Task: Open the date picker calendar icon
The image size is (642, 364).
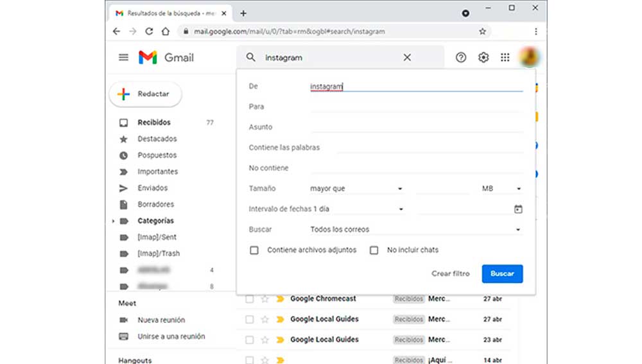Action: (x=518, y=209)
